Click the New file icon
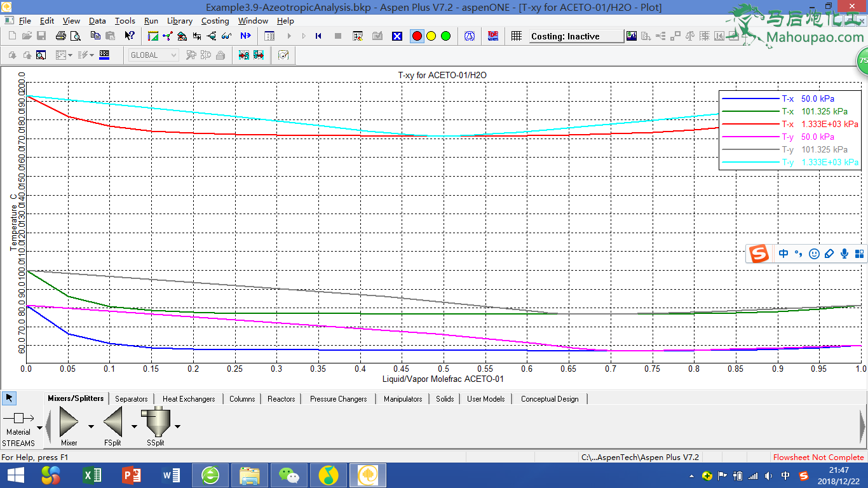Viewport: 868px width, 488px height. [x=12, y=36]
